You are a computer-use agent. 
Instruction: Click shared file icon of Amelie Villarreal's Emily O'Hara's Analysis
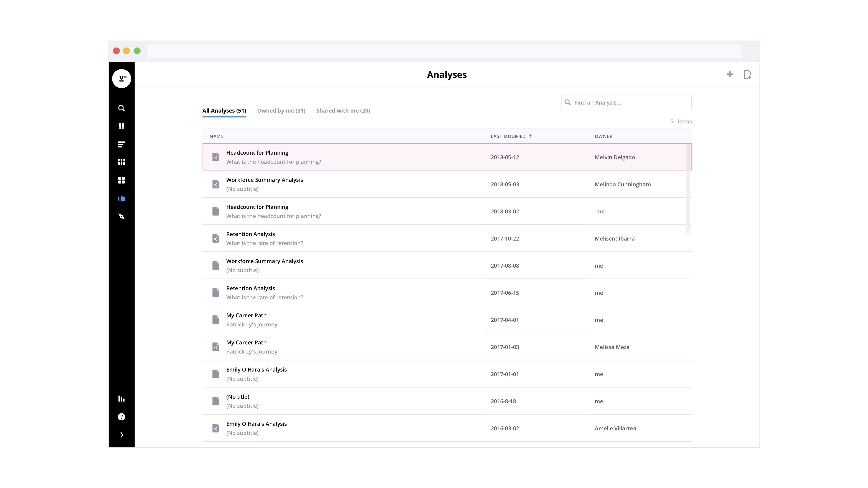(x=216, y=428)
